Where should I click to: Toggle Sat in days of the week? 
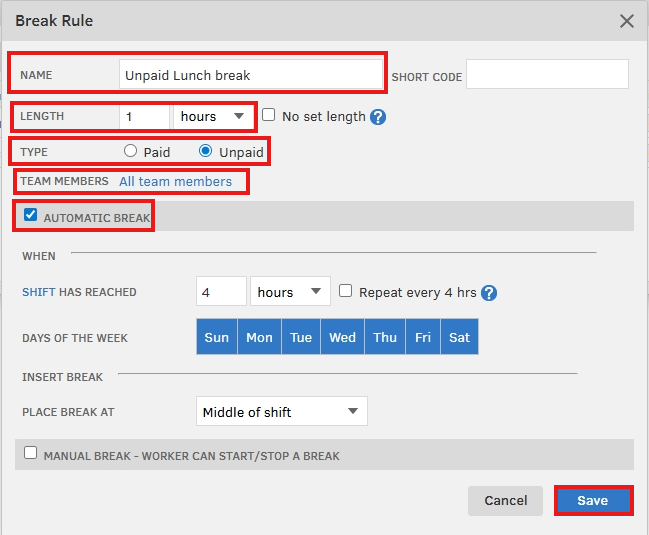pyautogui.click(x=459, y=338)
